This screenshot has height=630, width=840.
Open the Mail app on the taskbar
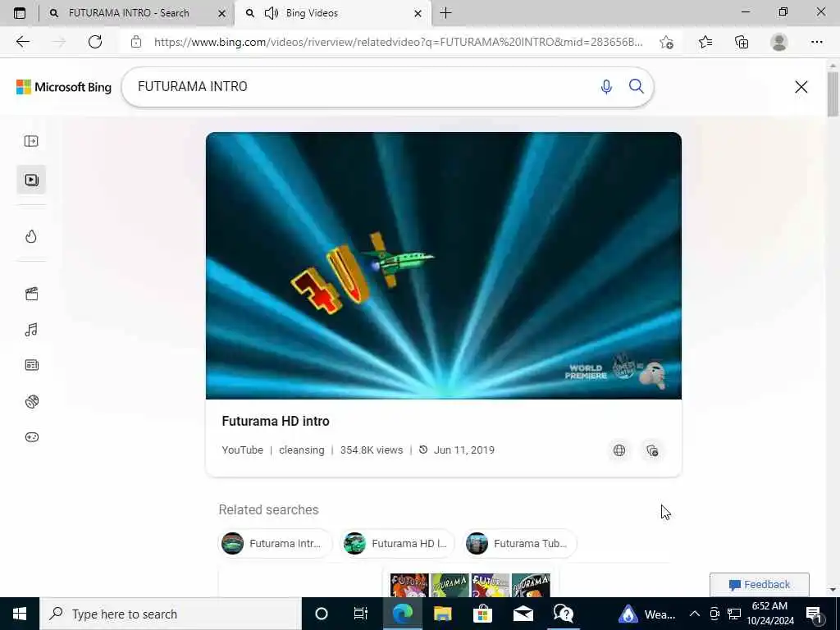(523, 614)
